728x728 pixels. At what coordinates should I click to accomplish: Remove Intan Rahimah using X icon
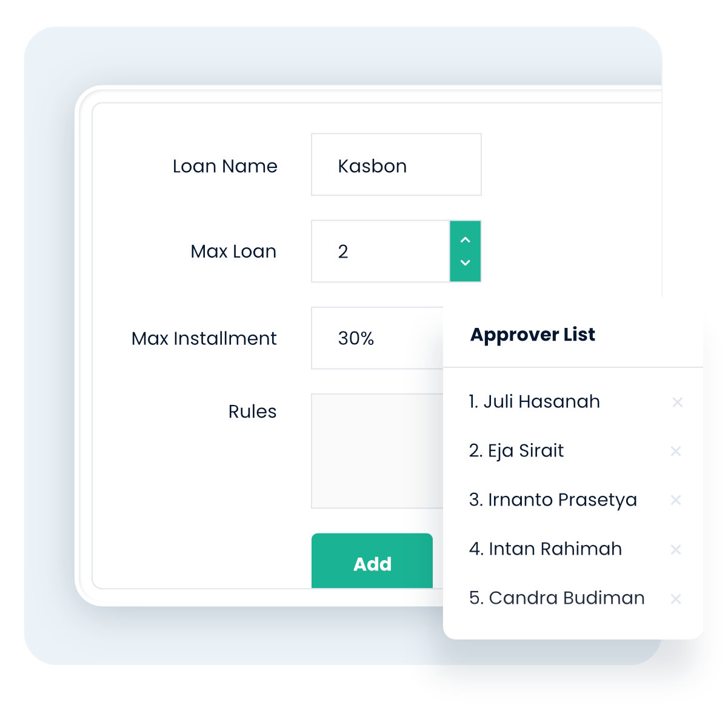click(x=676, y=550)
